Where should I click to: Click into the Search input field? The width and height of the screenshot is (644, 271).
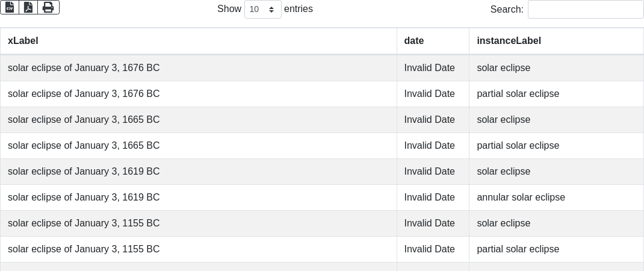pos(585,10)
